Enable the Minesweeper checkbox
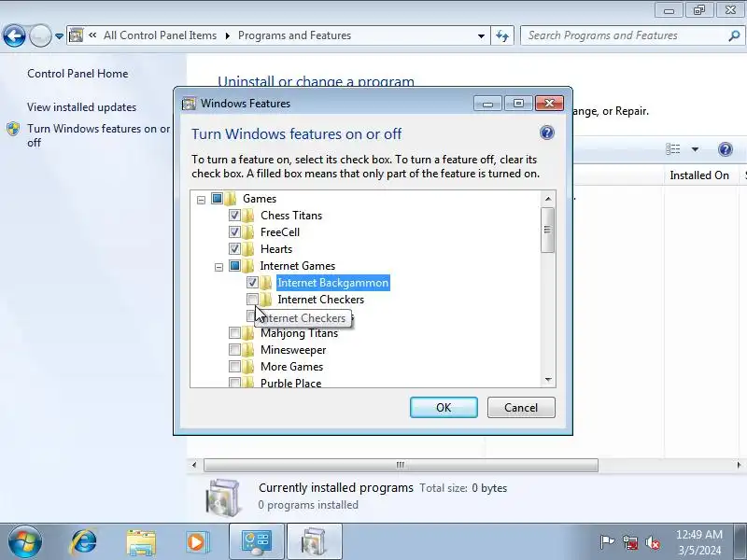Image resolution: width=747 pixels, height=560 pixels. (x=234, y=350)
